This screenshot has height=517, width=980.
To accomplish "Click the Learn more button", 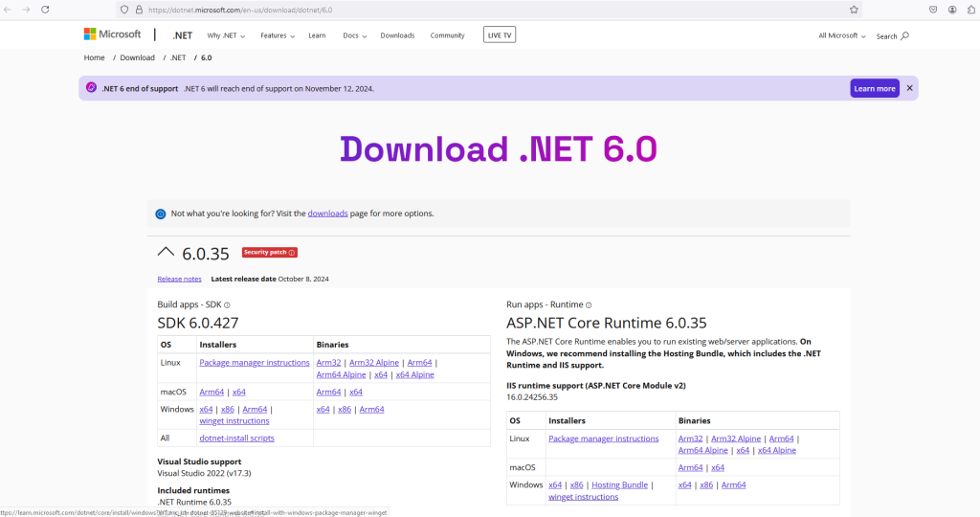I will tap(875, 88).
